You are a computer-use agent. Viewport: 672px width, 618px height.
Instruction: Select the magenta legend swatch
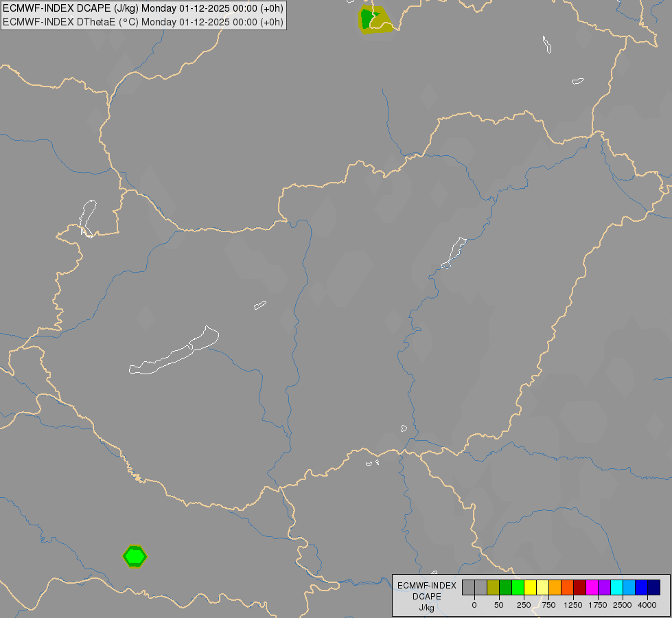click(x=592, y=588)
